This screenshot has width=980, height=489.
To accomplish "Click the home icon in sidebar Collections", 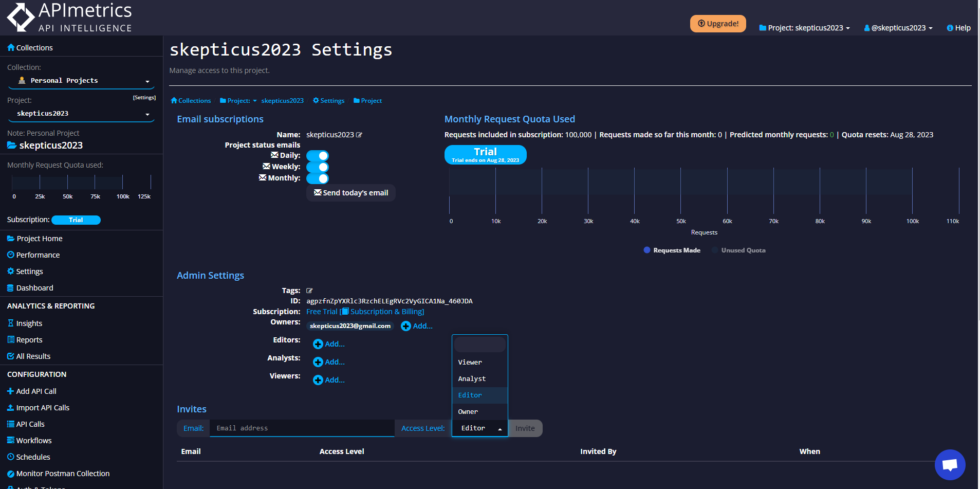I will pyautogui.click(x=11, y=47).
